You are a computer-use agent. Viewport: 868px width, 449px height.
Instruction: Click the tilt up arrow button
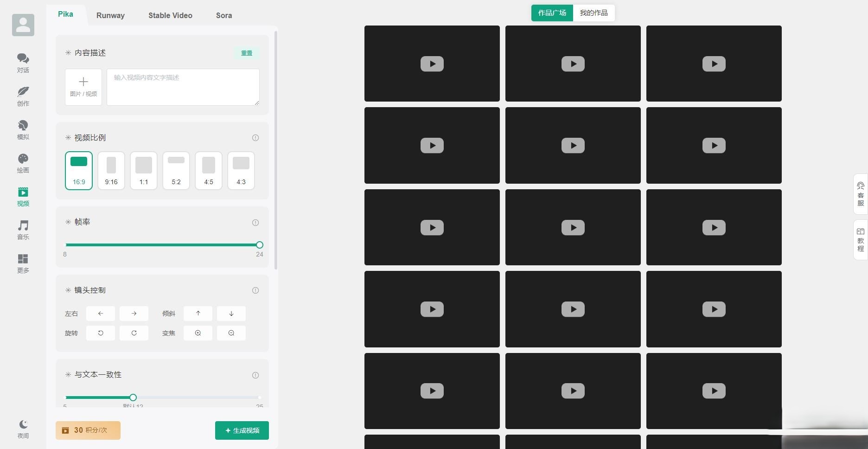pos(198,314)
